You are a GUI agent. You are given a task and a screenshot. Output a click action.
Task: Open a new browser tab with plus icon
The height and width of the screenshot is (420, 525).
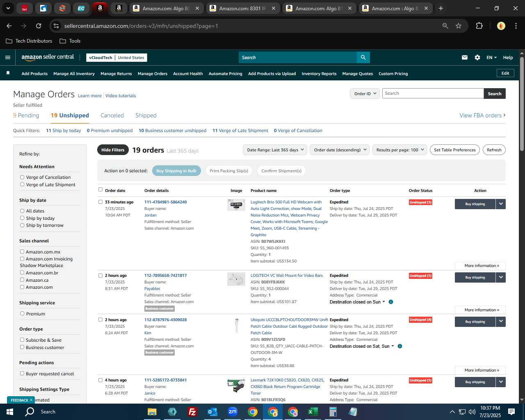(441, 8)
